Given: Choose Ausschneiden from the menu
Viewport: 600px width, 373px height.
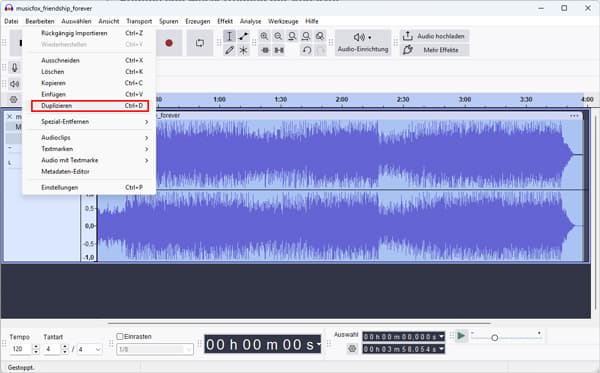Looking at the screenshot, I should (90, 60).
